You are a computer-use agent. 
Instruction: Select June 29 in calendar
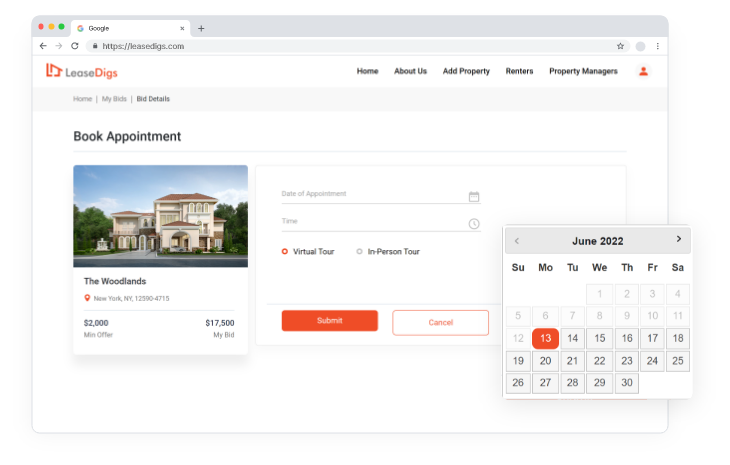(600, 383)
